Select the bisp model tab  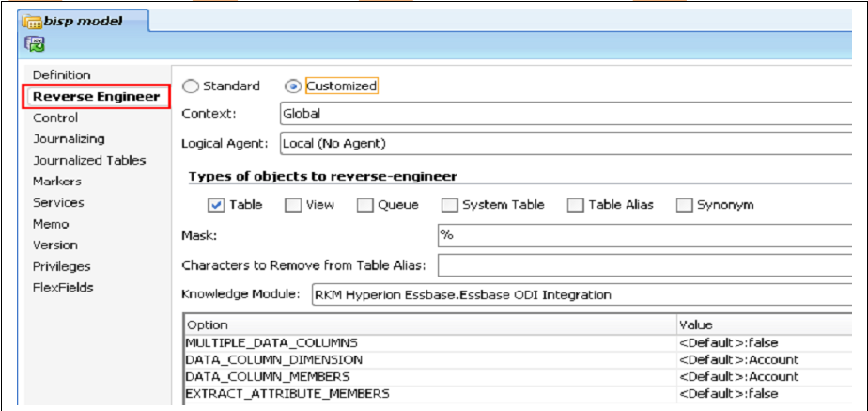pos(82,21)
